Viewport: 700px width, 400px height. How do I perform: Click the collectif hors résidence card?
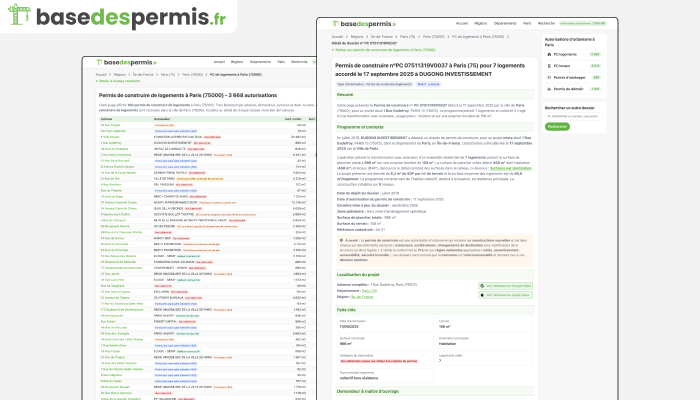(385, 376)
